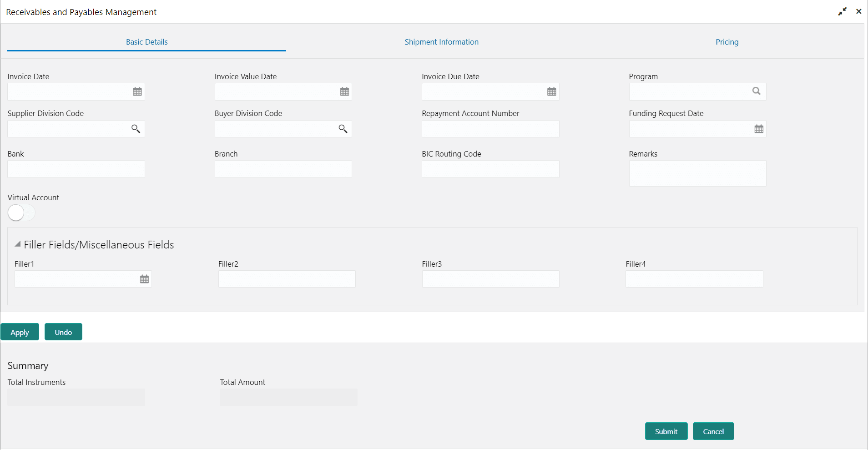Click the Cancel button

[x=713, y=431]
